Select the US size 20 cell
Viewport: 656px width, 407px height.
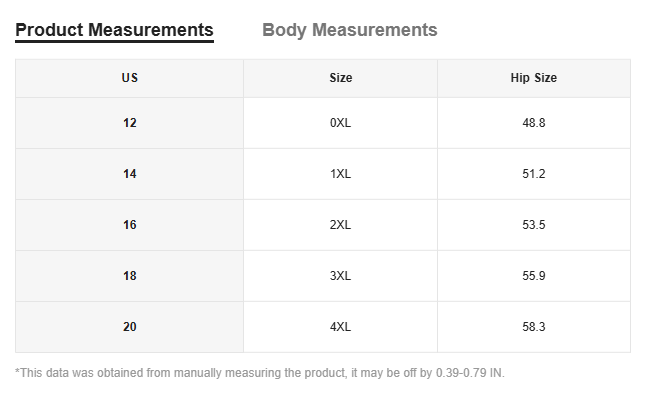130,327
